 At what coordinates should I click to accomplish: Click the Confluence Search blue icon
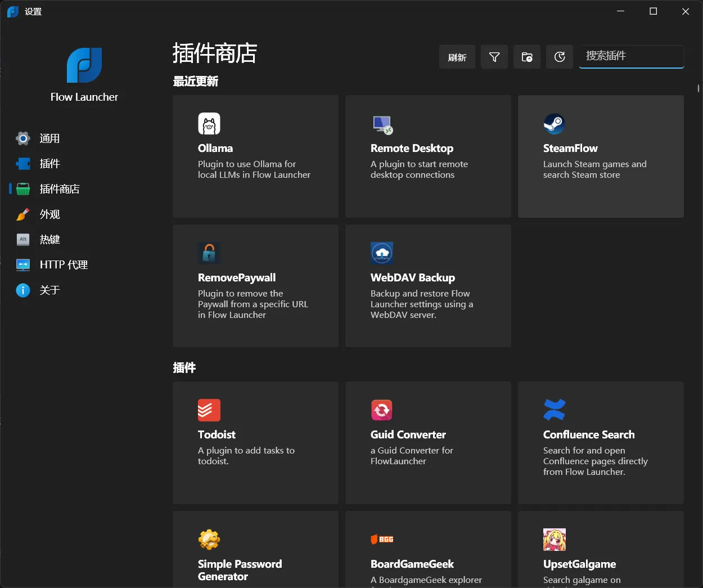[x=555, y=410]
